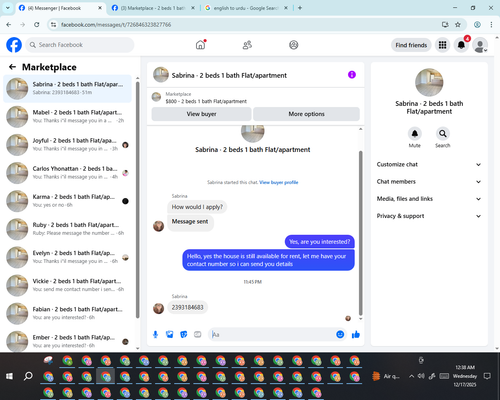Viewport: 500px width, 400px height.
Task: Open the Karma conversation in the list
Action: click(x=67, y=201)
